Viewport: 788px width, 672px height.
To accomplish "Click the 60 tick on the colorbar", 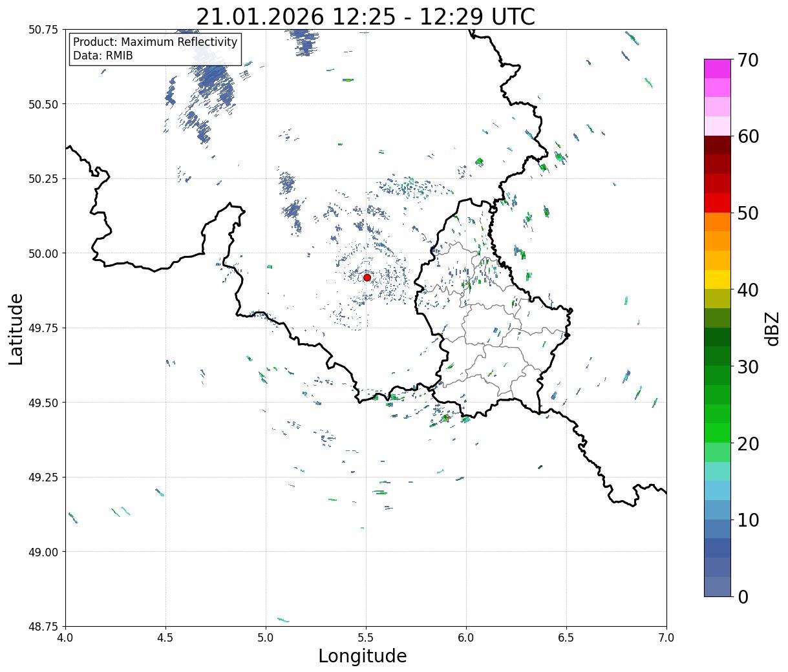I will tap(747, 136).
